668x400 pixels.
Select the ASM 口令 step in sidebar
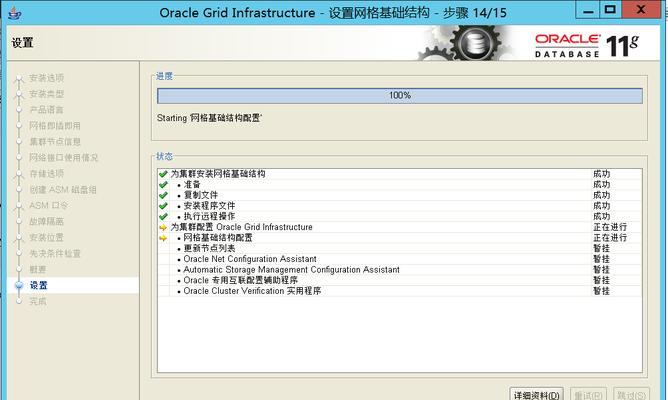[49, 205]
